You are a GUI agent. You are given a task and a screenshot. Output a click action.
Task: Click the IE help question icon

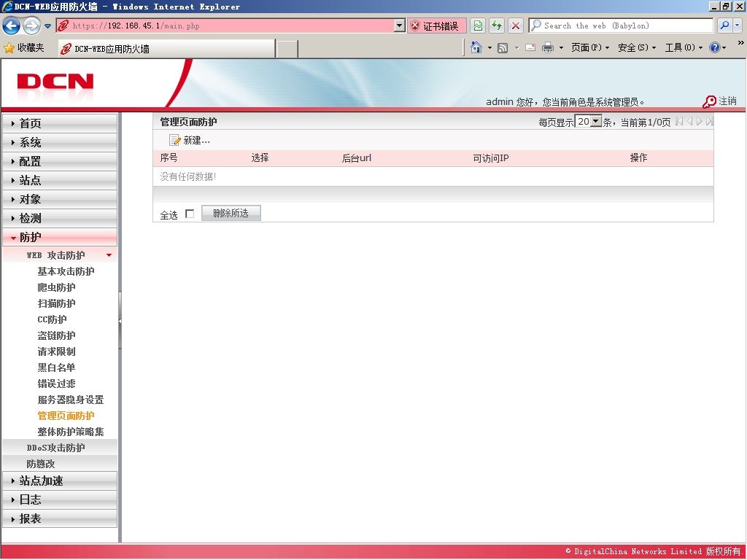[715, 47]
